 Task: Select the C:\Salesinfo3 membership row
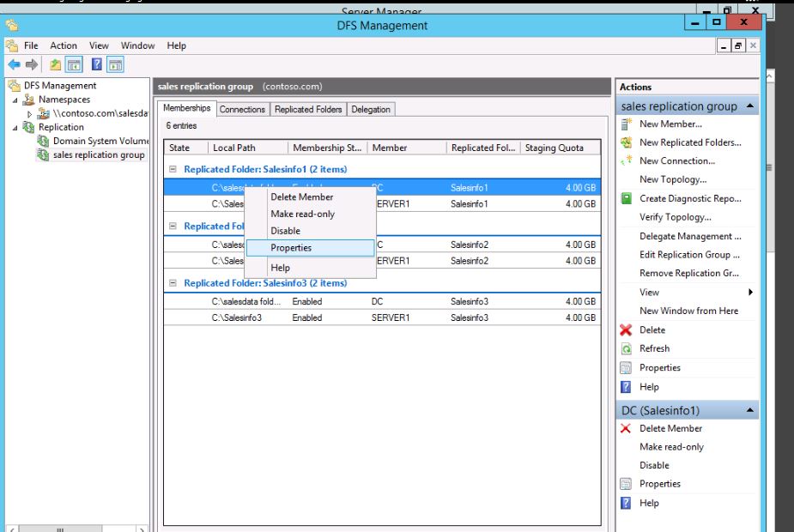[x=382, y=317]
